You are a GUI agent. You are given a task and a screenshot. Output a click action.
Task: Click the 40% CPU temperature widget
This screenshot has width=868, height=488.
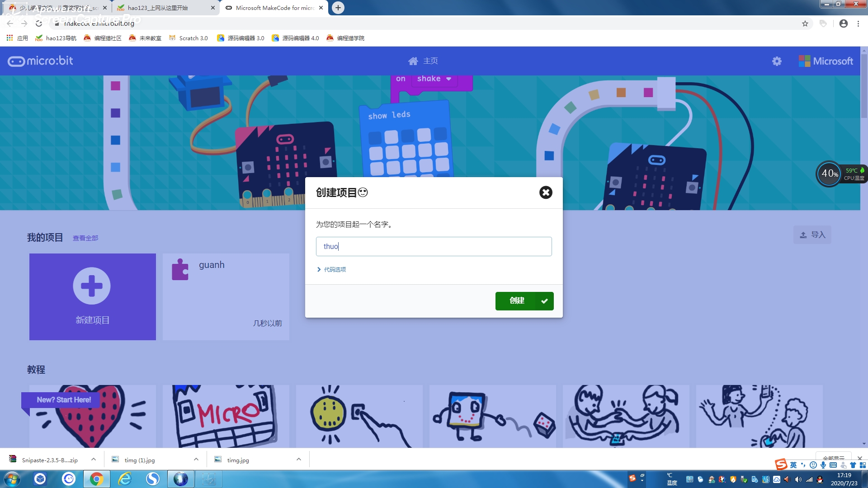pyautogui.click(x=841, y=174)
